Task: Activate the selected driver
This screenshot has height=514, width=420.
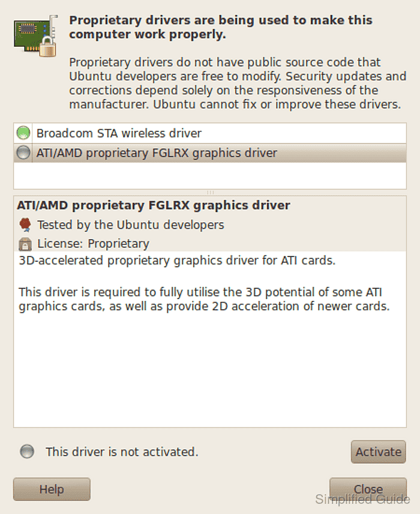Action: click(379, 452)
